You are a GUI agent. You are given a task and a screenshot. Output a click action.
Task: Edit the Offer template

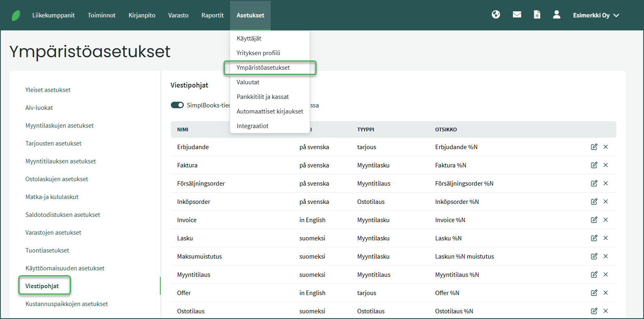pyautogui.click(x=594, y=293)
